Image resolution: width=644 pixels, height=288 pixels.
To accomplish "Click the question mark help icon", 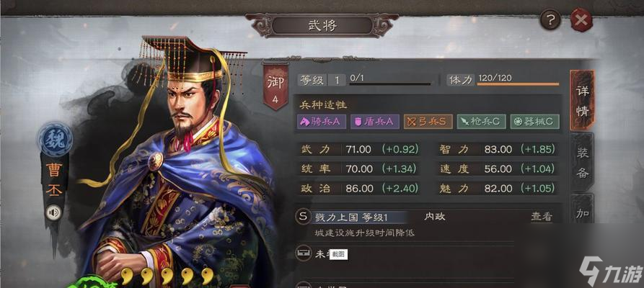I will pyautogui.click(x=550, y=19).
